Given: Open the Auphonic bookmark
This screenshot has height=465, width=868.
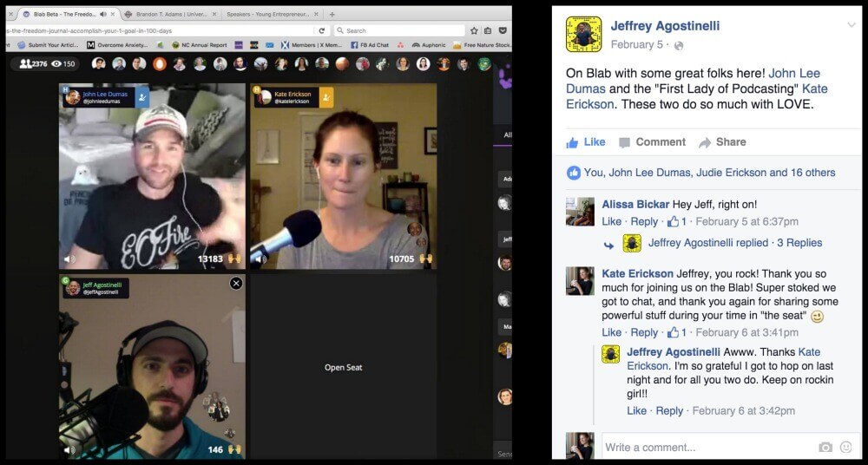Looking at the screenshot, I should click(x=429, y=45).
